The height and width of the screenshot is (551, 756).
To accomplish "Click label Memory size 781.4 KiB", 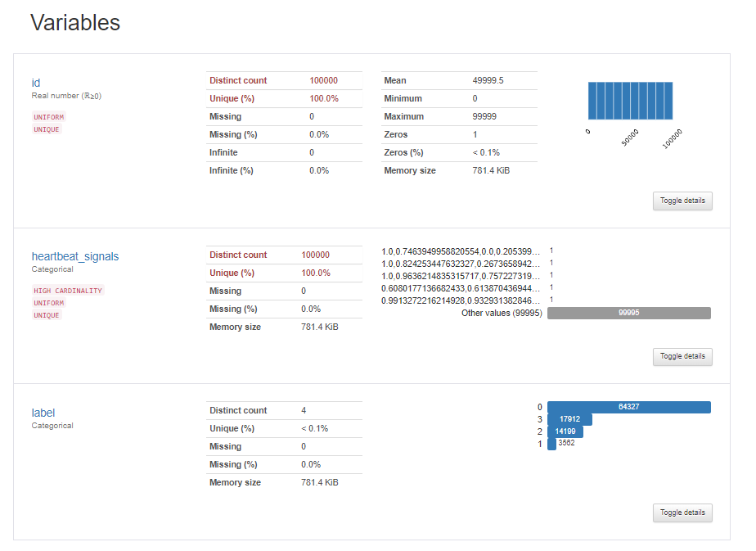I will pyautogui.click(x=320, y=482).
